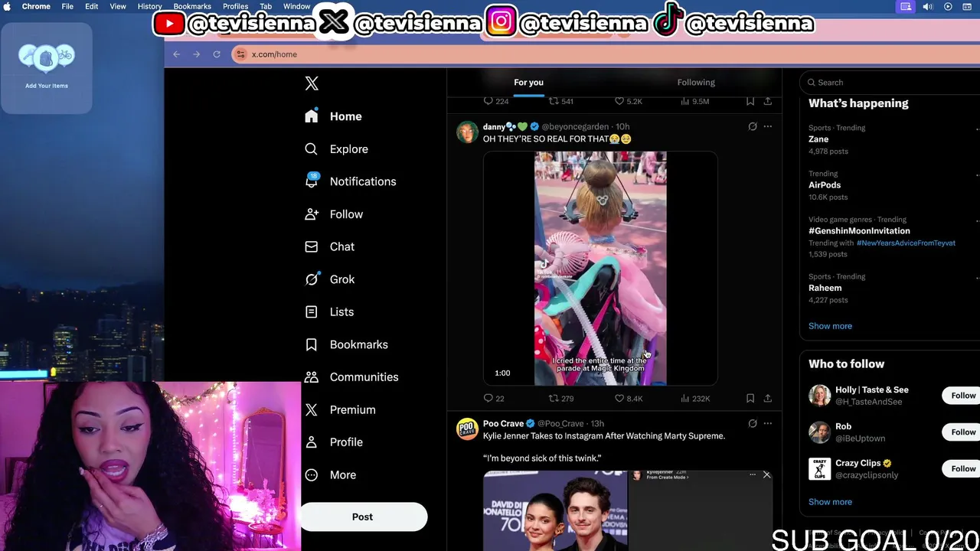Open Grok action on Poo Crave post
This screenshot has height=551, width=980.
pos(753,423)
